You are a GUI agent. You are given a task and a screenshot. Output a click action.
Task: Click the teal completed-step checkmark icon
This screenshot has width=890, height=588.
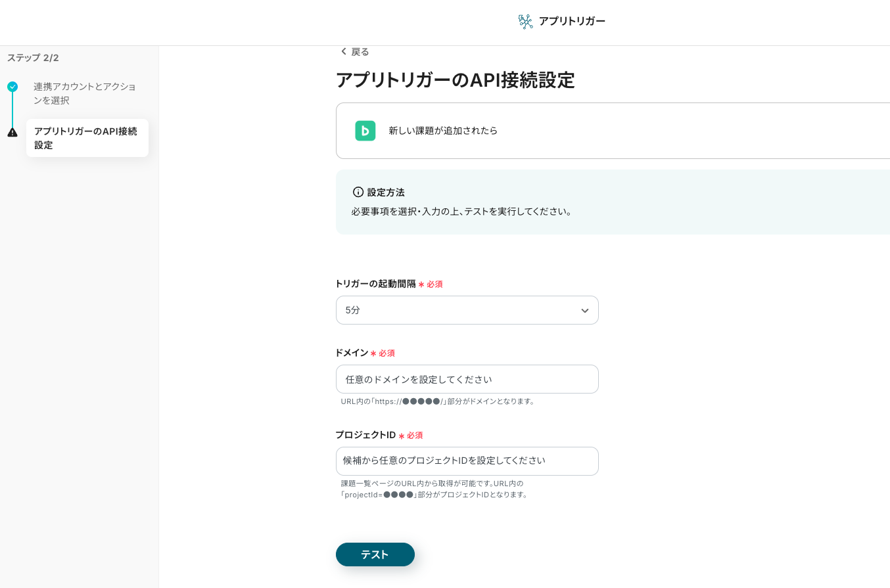12,87
